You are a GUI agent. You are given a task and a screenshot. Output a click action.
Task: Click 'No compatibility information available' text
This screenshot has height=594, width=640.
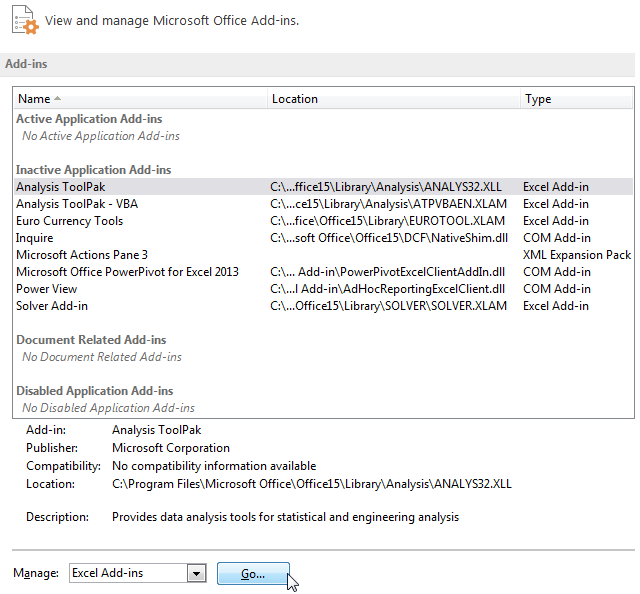[214, 466]
